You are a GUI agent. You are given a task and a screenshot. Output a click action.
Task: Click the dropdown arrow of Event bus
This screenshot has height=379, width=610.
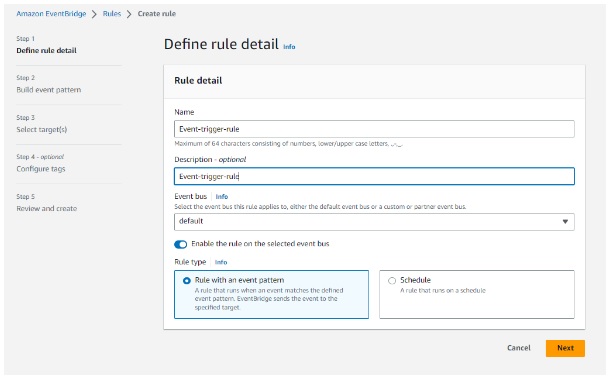click(565, 221)
